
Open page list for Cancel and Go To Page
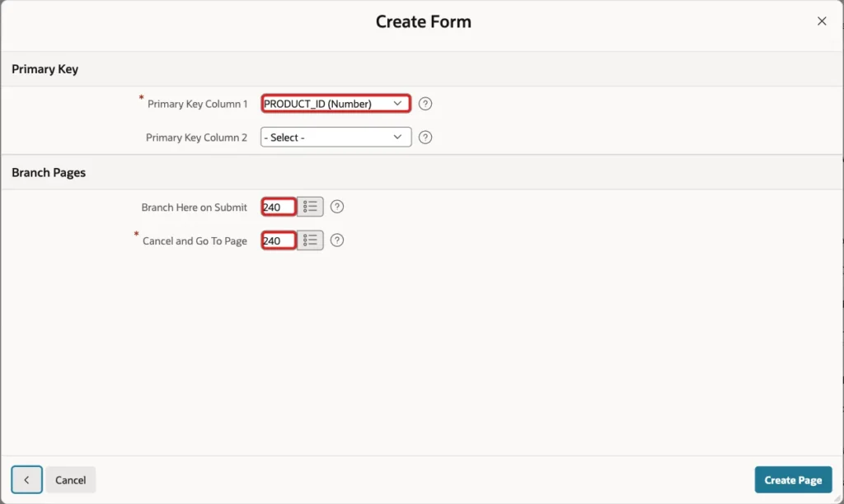tap(310, 240)
